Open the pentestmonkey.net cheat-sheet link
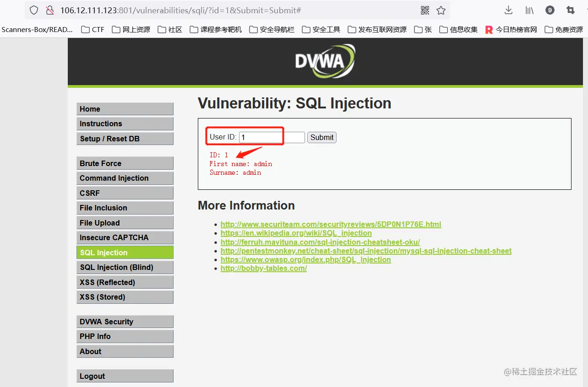 click(x=366, y=251)
